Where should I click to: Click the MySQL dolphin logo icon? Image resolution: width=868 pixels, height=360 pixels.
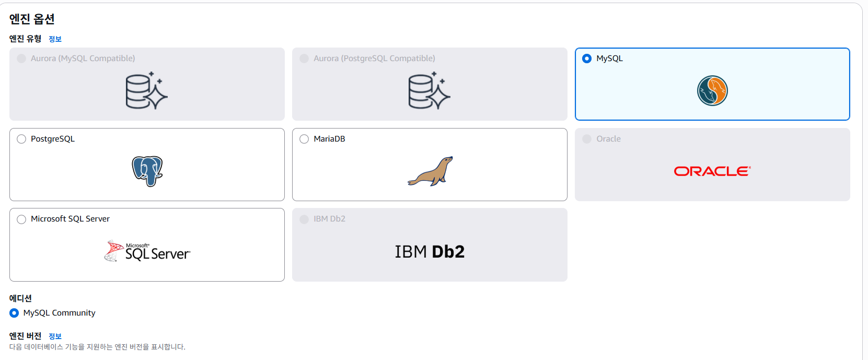tap(712, 90)
